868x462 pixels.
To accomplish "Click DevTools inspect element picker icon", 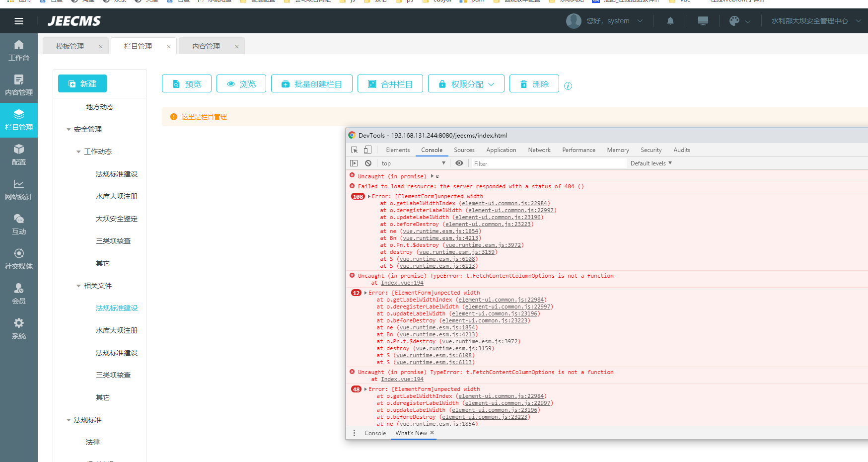I will [x=354, y=150].
